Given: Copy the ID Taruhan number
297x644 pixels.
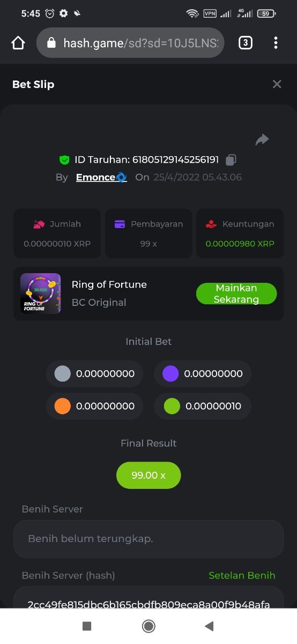Looking at the screenshot, I should [x=231, y=159].
